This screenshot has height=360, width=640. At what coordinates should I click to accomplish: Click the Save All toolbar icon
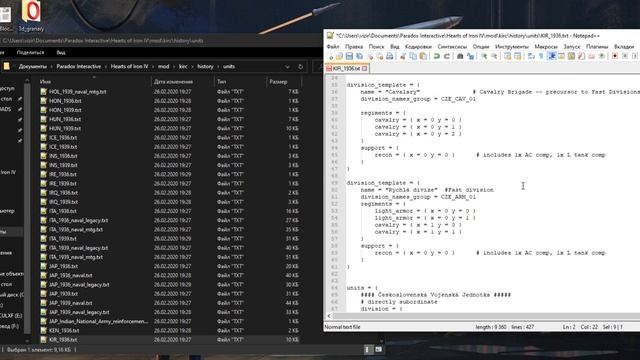point(360,56)
